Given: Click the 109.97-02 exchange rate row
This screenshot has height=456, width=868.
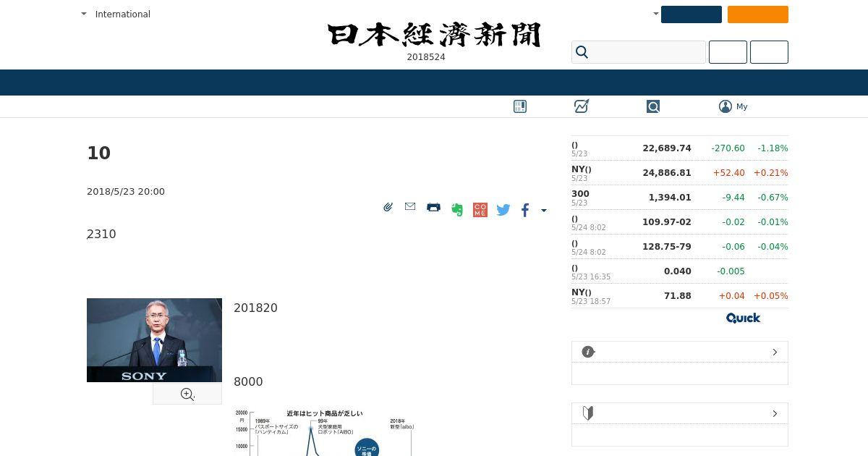Looking at the screenshot, I should pyautogui.click(x=680, y=222).
